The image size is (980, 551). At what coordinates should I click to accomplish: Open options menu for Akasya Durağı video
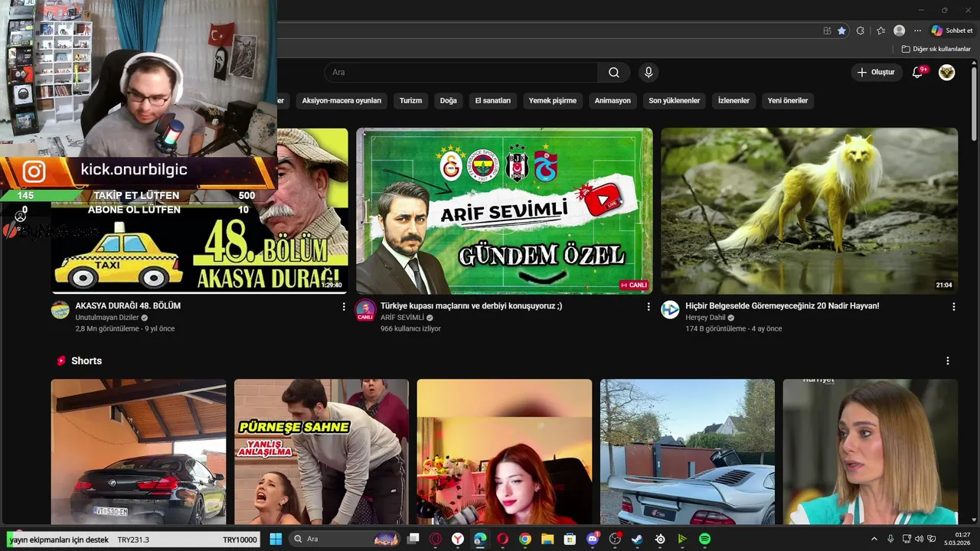[x=344, y=306]
